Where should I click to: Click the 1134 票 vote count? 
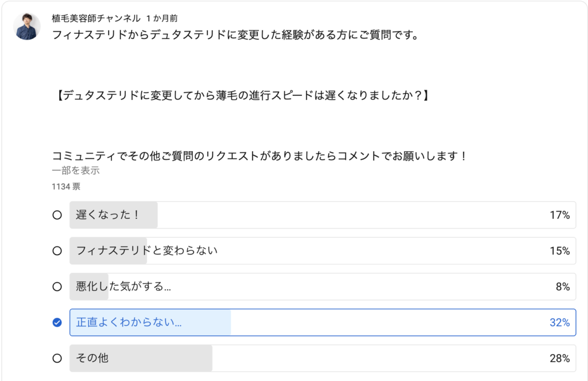point(66,187)
